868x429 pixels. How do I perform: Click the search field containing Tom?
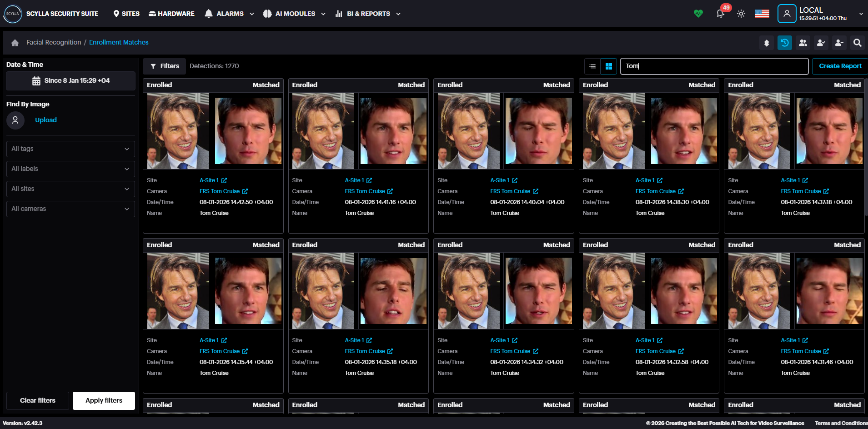click(x=714, y=66)
